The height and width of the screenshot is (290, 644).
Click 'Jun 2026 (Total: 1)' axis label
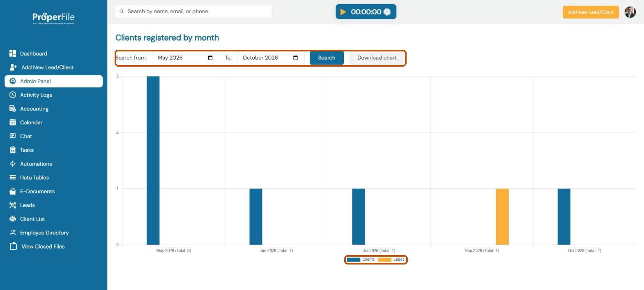coord(276,251)
